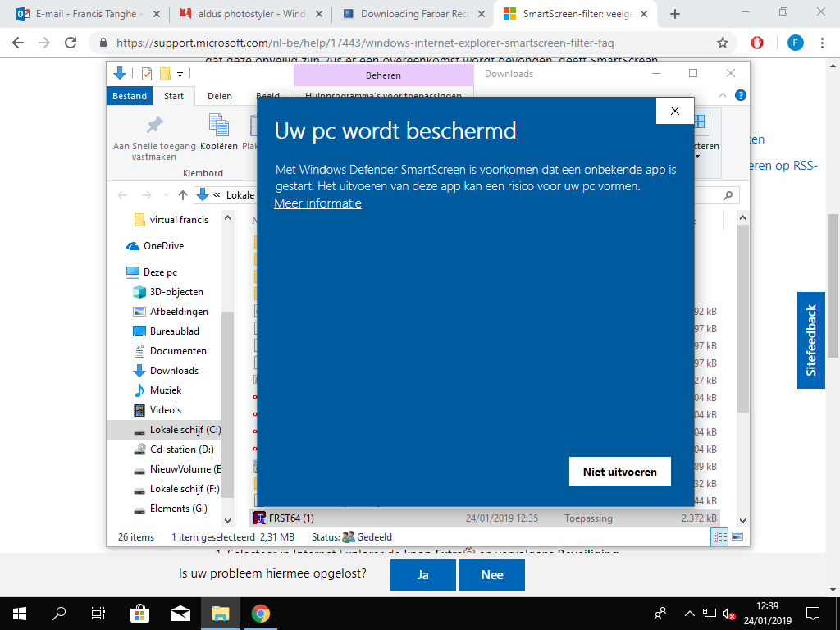Switch to large icons view in status bar
The image size is (840, 630).
737,536
